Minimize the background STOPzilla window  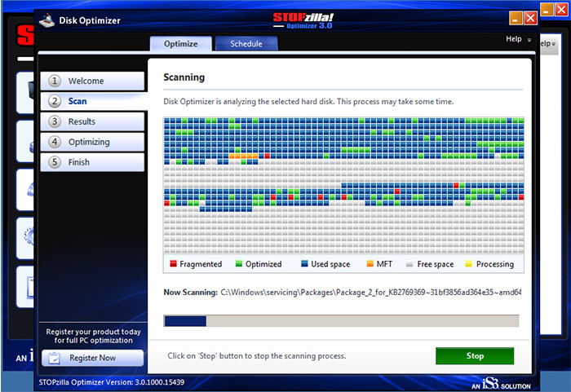tap(547, 10)
